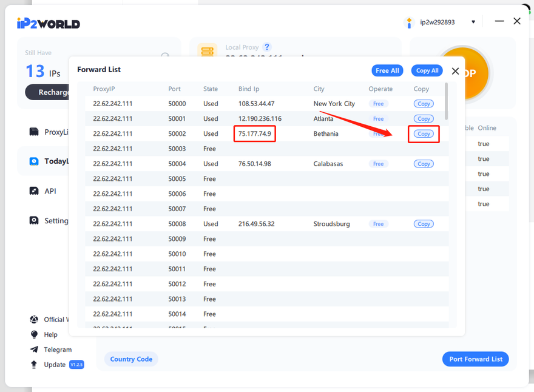Click the Update upload arrow icon
This screenshot has width=534, height=392.
coord(34,365)
